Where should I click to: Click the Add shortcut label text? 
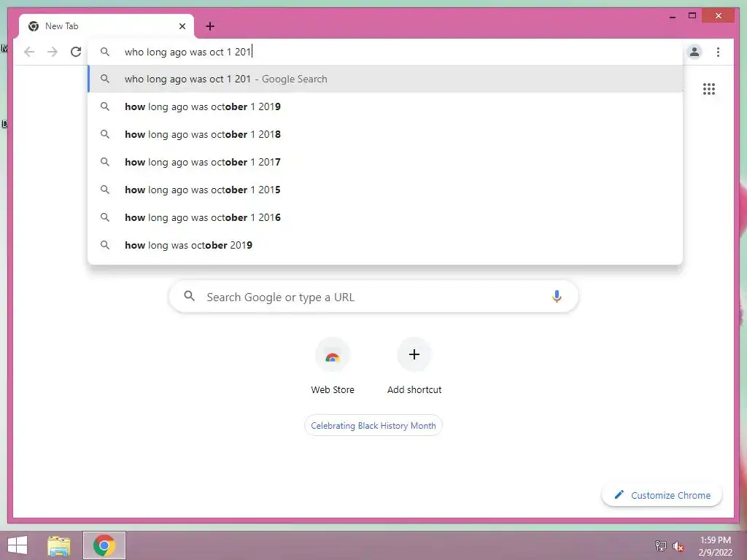[x=414, y=389]
